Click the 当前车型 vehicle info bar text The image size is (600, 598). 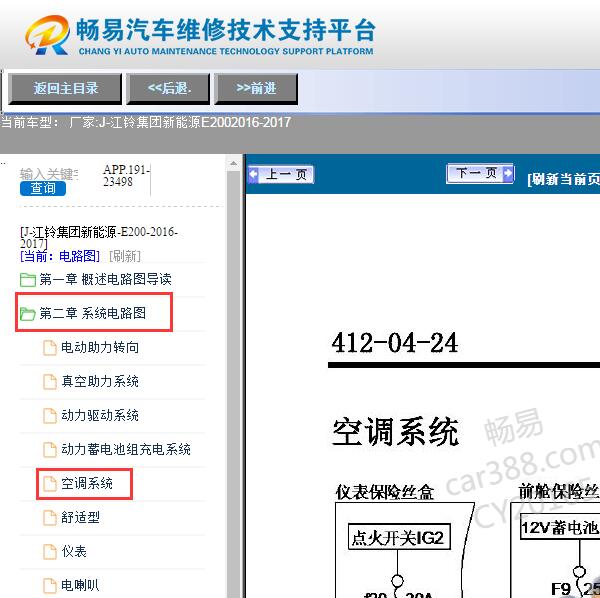point(146,122)
